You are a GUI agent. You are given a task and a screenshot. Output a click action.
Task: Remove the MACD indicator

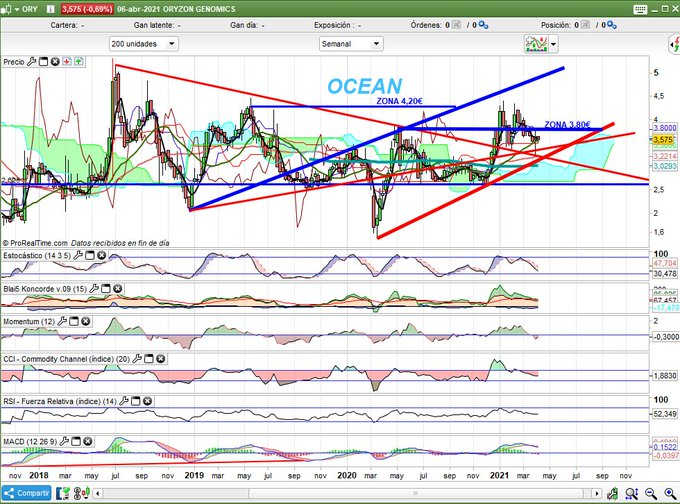click(88, 442)
